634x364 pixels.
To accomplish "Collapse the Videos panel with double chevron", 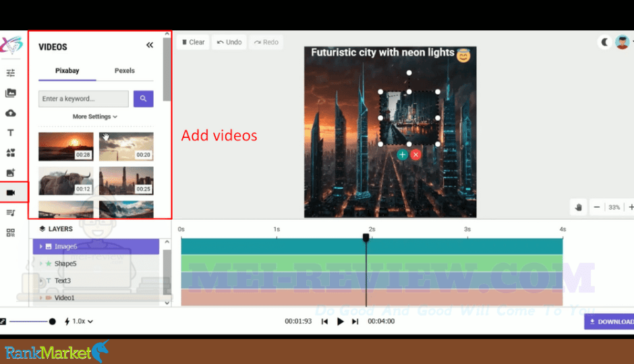I will point(150,45).
